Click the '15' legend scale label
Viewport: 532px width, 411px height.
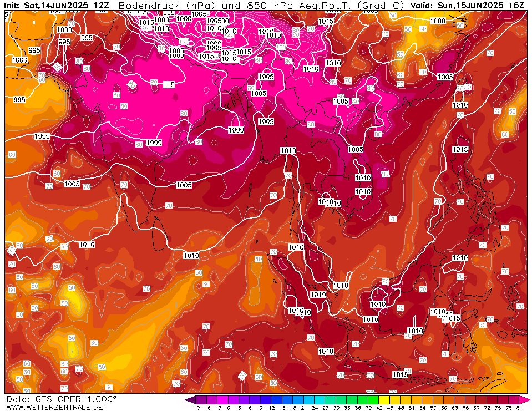coord(282,408)
